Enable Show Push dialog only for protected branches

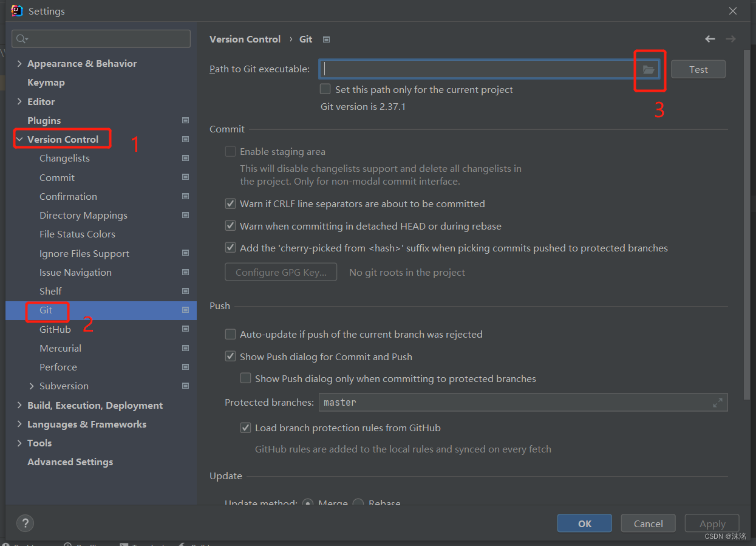pos(245,378)
